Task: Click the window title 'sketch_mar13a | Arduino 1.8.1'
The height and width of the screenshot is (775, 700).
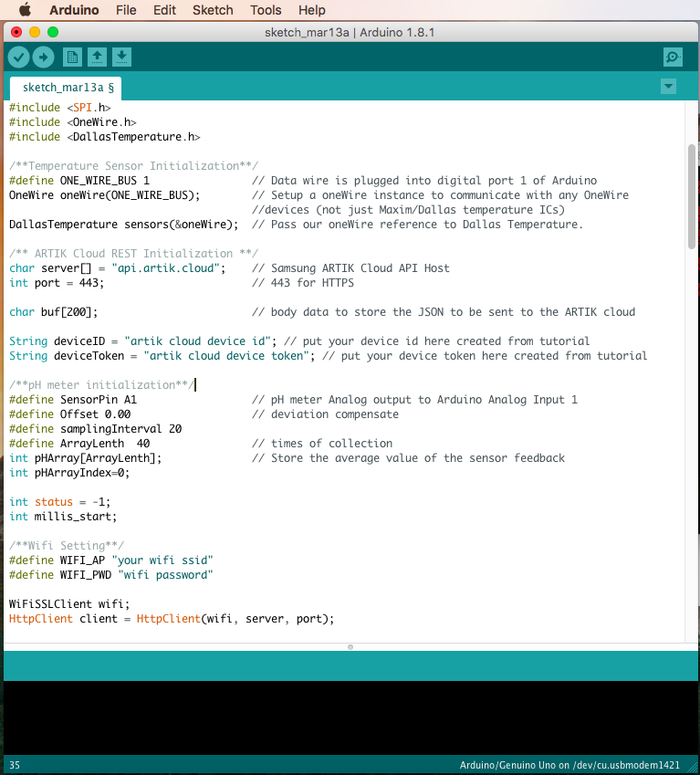Action: tap(350, 32)
